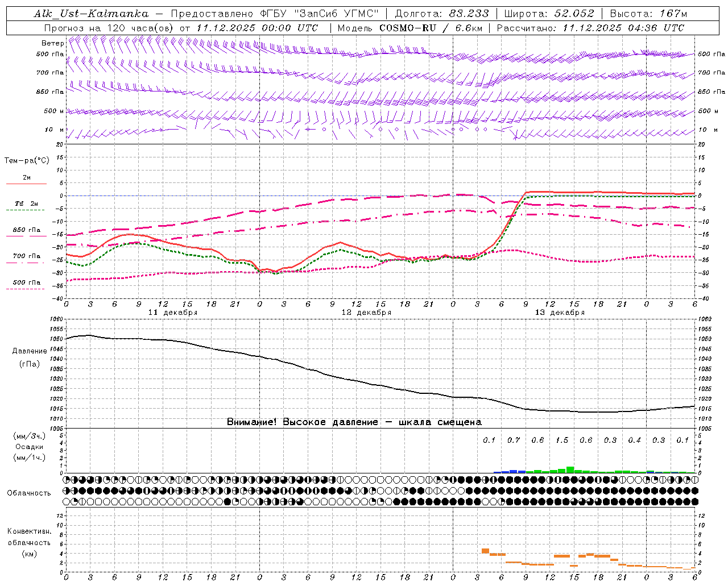Select the Конвективн. convective cloud label
The image size is (728, 582).
29,531
